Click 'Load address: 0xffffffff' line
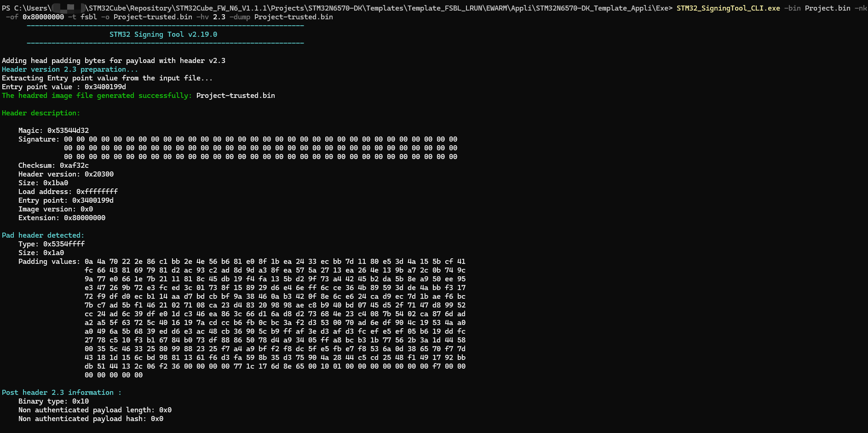868x433 pixels. (x=68, y=192)
